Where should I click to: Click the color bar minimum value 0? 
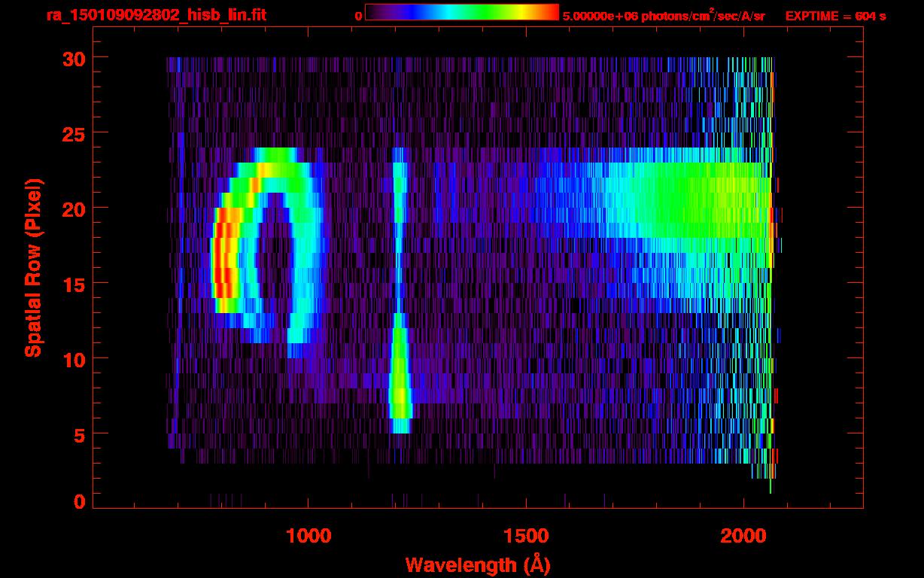[358, 16]
